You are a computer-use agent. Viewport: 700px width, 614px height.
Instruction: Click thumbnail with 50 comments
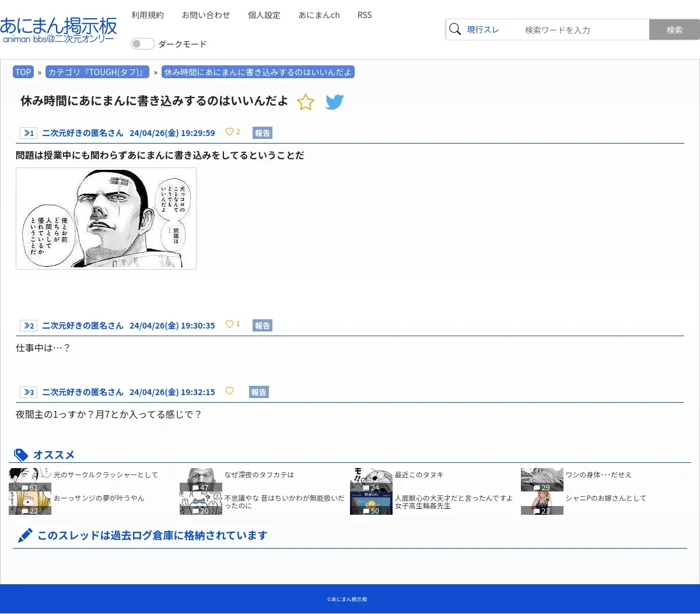pyautogui.click(x=371, y=503)
